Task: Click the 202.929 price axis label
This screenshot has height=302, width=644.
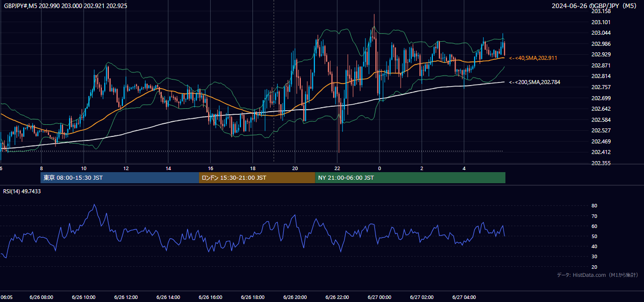Action: (601, 54)
